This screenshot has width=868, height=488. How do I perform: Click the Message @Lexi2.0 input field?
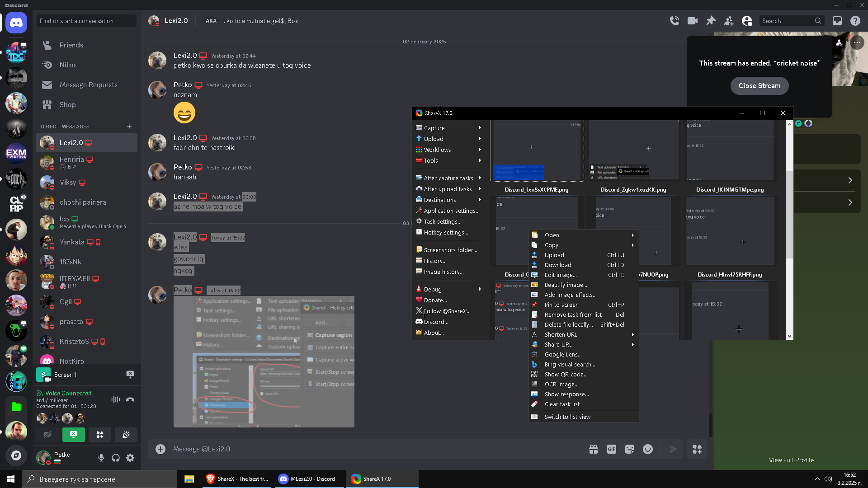coord(362,449)
